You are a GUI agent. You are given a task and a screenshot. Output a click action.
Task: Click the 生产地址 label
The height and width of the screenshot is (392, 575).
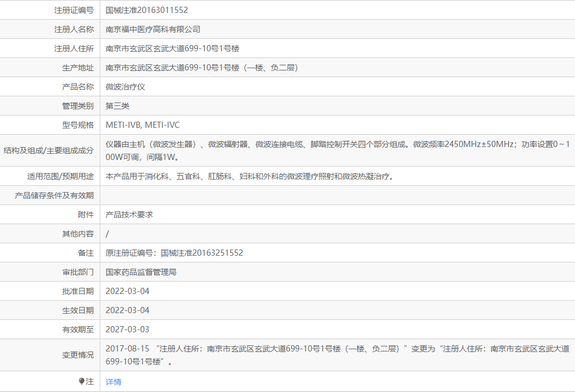(78, 68)
